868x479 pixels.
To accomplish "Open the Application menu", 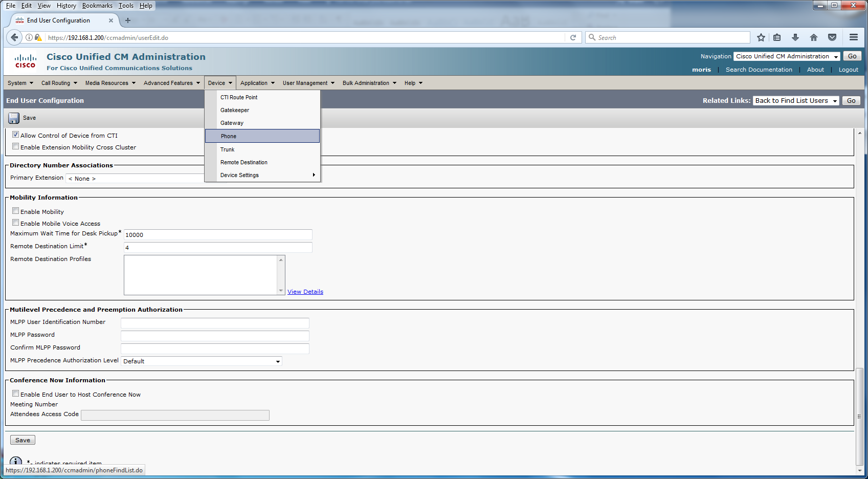I will click(x=257, y=83).
